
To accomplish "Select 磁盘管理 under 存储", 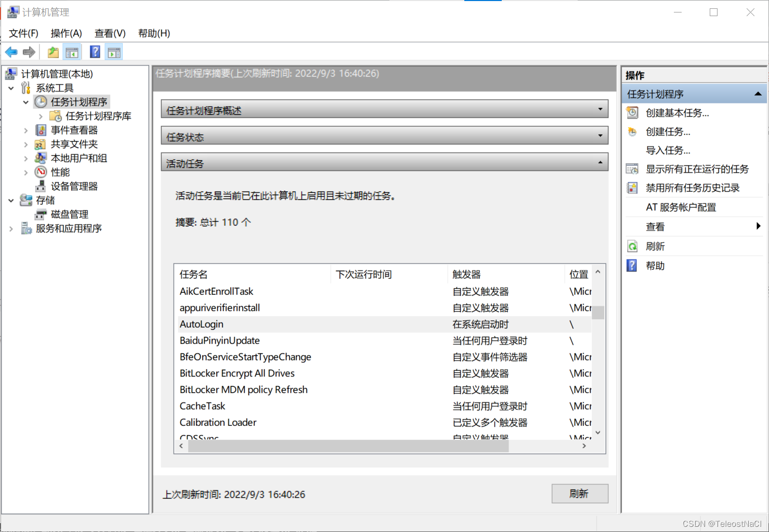I will [70, 214].
